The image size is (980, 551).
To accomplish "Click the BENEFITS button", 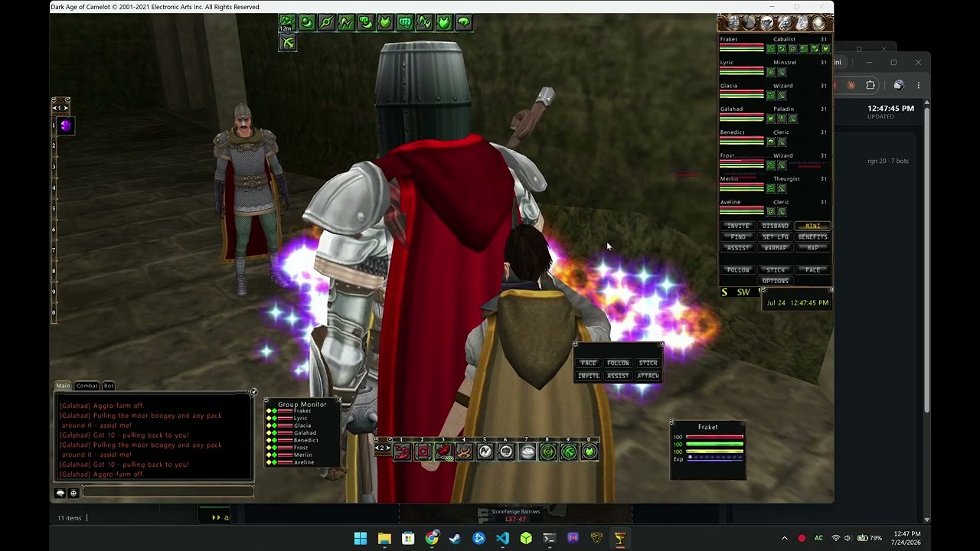I will click(x=812, y=237).
